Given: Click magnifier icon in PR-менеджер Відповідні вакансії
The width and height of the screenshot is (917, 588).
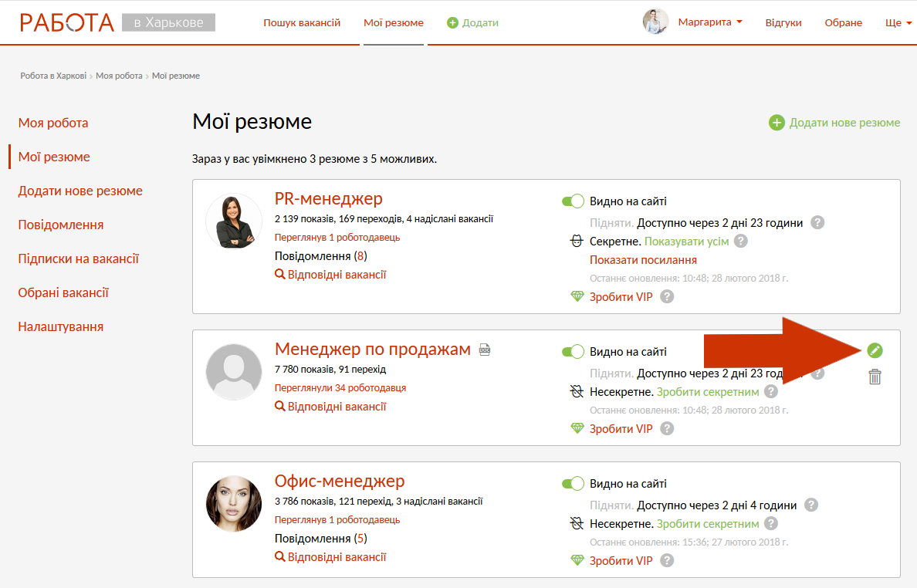Looking at the screenshot, I should tap(280, 275).
